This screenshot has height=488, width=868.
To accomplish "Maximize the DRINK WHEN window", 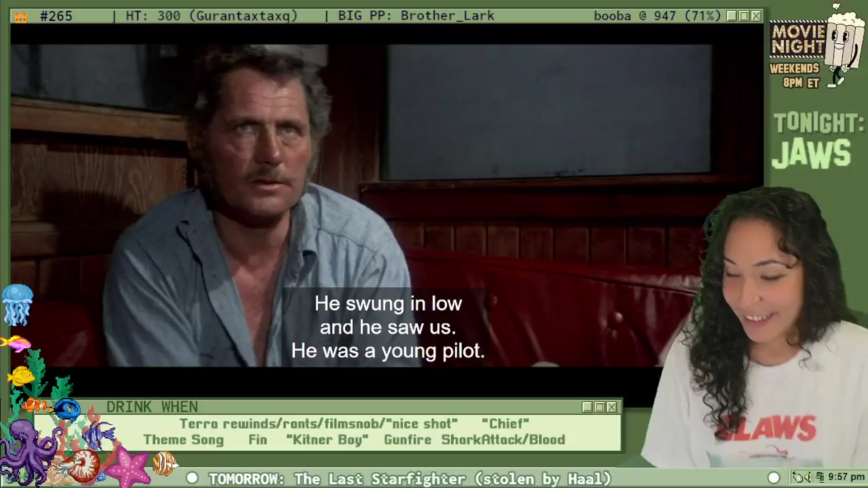I will pos(599,407).
